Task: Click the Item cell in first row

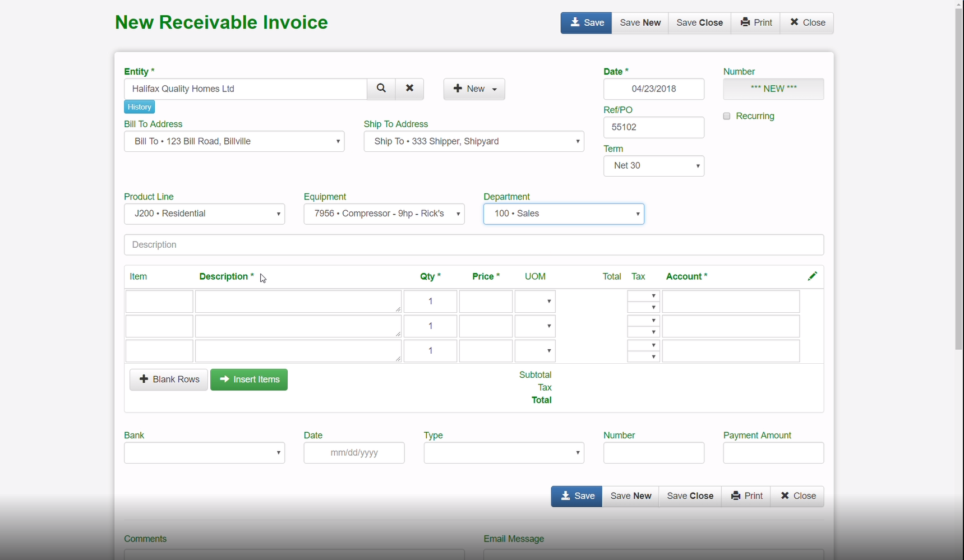Action: (x=159, y=302)
